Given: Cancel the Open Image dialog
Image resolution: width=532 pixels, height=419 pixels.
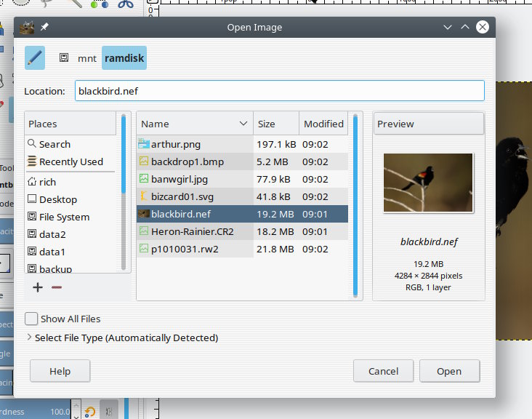Looking at the screenshot, I should (384, 371).
